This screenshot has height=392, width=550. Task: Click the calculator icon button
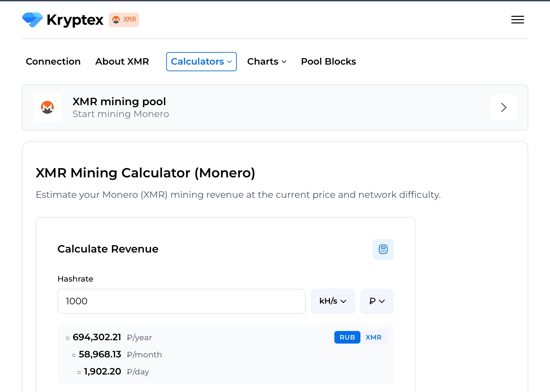pyautogui.click(x=383, y=249)
